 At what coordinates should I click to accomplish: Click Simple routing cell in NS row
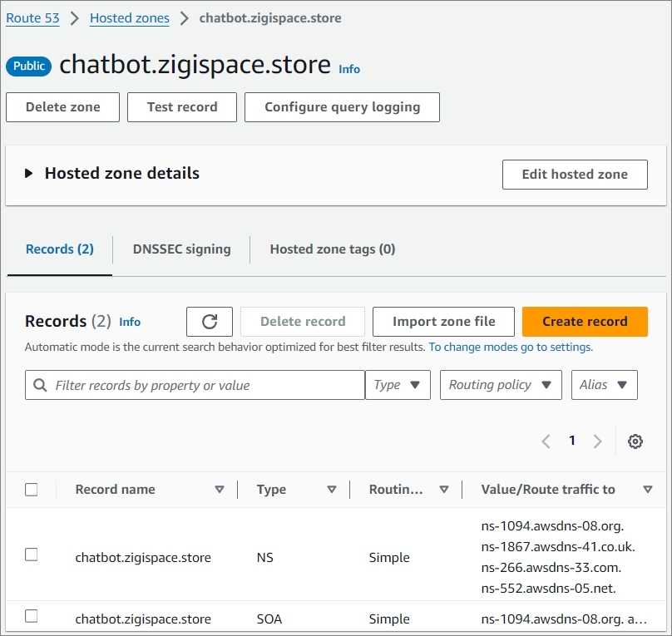(x=389, y=558)
